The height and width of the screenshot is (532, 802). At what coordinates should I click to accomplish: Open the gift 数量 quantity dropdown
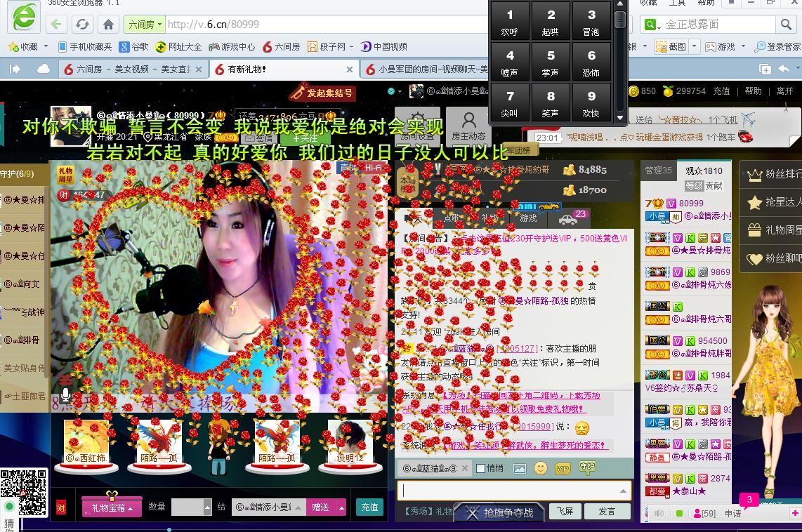[x=207, y=507]
